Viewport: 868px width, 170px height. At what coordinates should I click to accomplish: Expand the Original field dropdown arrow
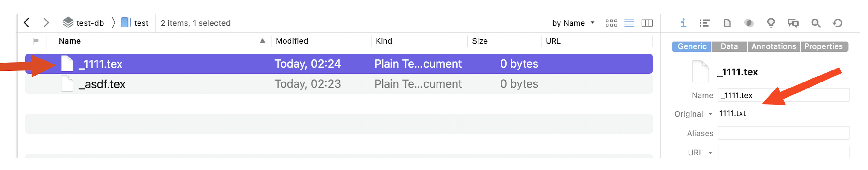710,114
